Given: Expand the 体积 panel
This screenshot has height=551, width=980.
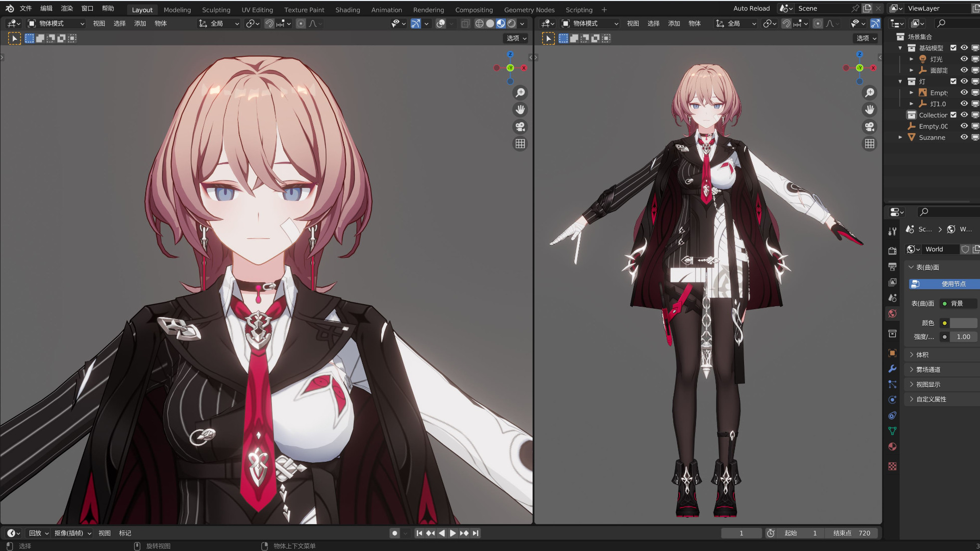Looking at the screenshot, I should [x=922, y=355].
